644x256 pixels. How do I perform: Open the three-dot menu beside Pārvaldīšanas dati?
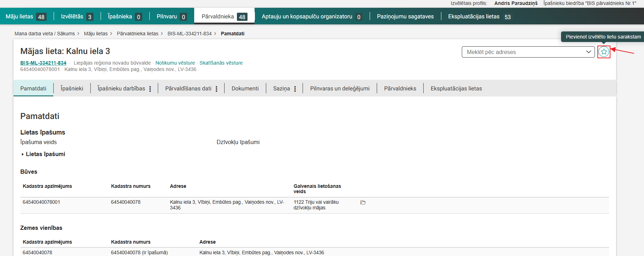pyautogui.click(x=216, y=89)
